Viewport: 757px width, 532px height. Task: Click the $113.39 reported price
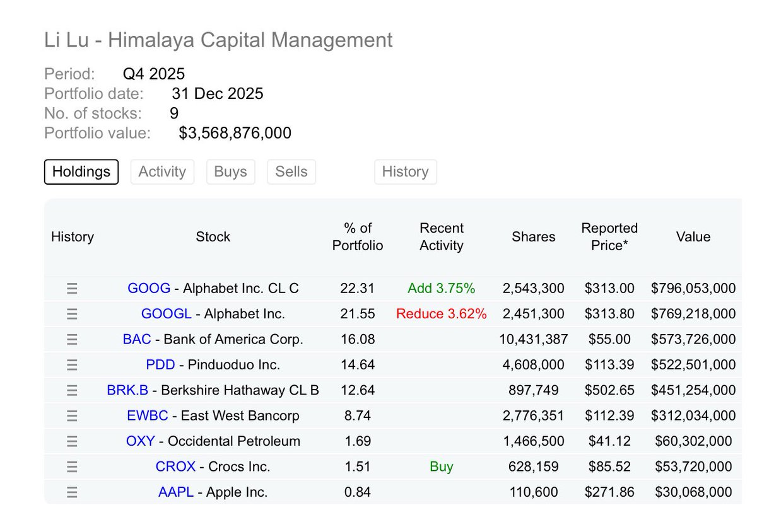(x=609, y=365)
